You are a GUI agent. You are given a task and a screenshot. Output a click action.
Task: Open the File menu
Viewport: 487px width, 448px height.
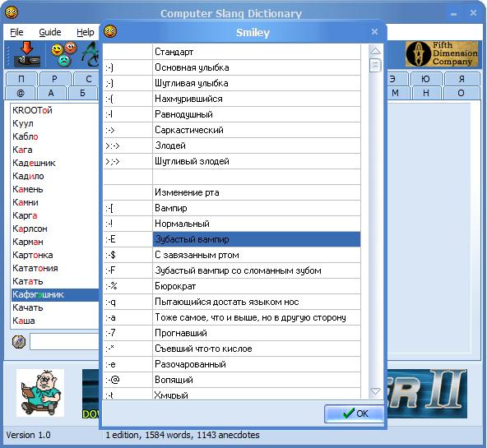(x=16, y=32)
